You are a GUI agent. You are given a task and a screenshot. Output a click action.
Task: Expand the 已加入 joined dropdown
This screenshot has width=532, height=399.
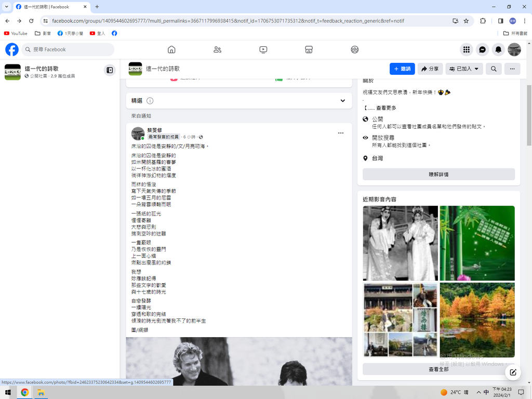click(464, 69)
